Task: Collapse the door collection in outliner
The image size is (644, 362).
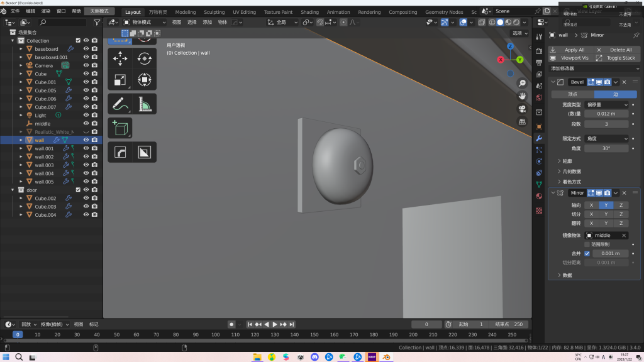Action: point(13,190)
